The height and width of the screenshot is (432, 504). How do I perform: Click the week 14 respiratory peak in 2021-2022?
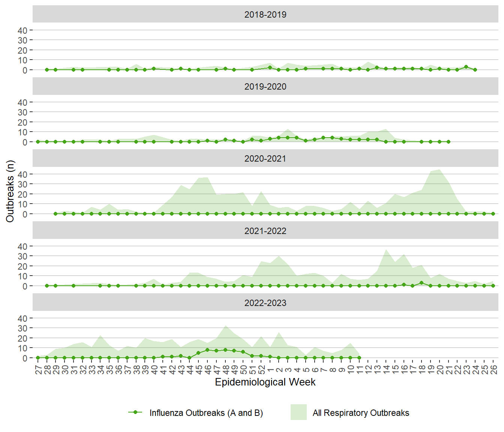pos(386,250)
